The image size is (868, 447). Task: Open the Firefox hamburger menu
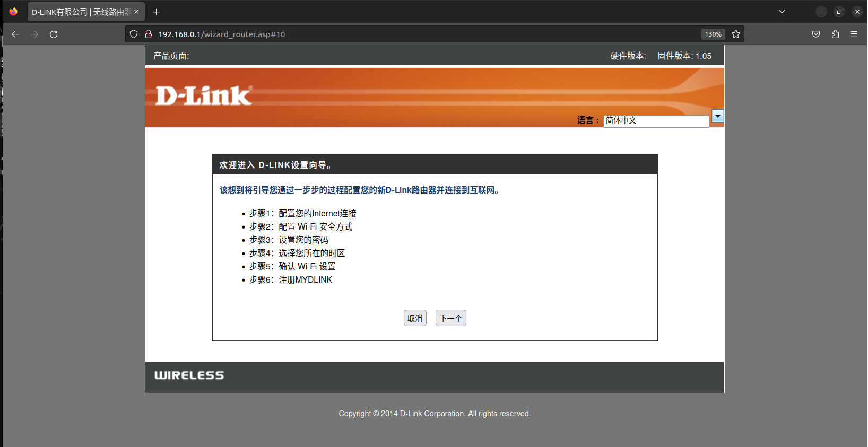click(x=854, y=34)
